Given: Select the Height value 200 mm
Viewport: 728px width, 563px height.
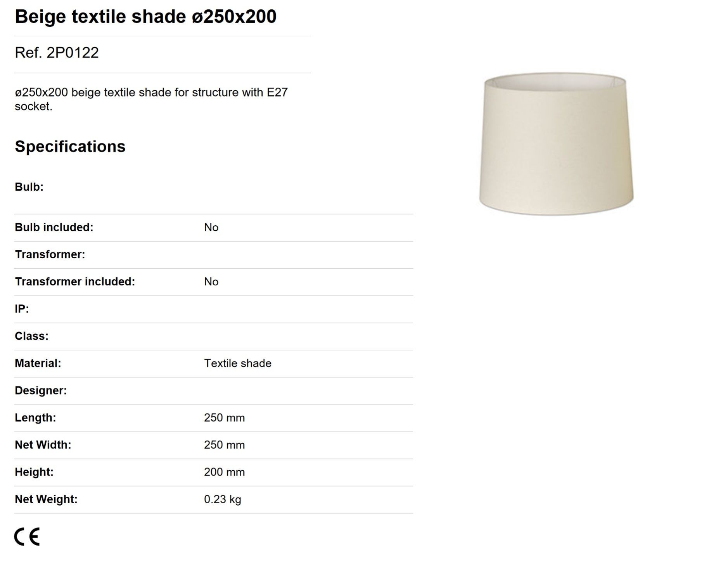Looking at the screenshot, I should point(224,472).
